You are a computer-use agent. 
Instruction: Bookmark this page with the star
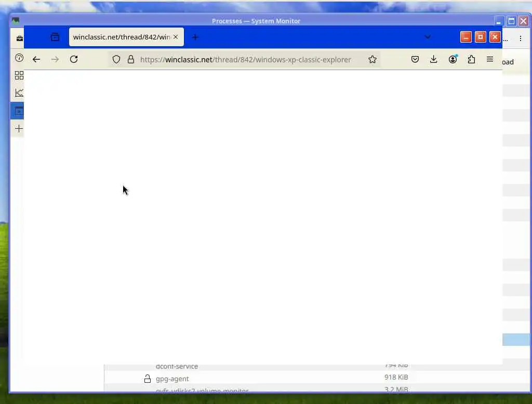[x=372, y=59]
